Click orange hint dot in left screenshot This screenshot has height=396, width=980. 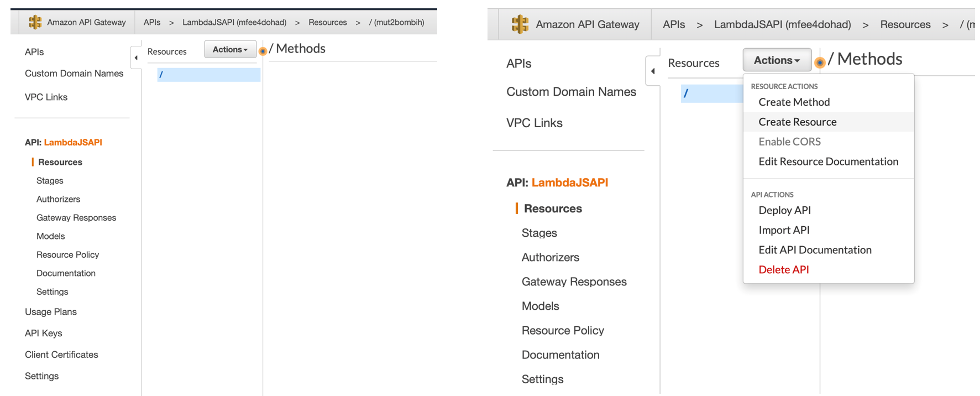click(x=263, y=51)
